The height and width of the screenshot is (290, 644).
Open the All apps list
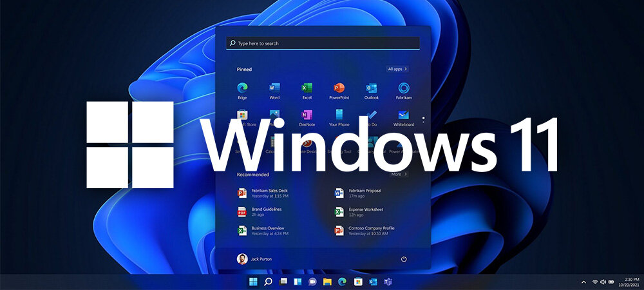[397, 69]
